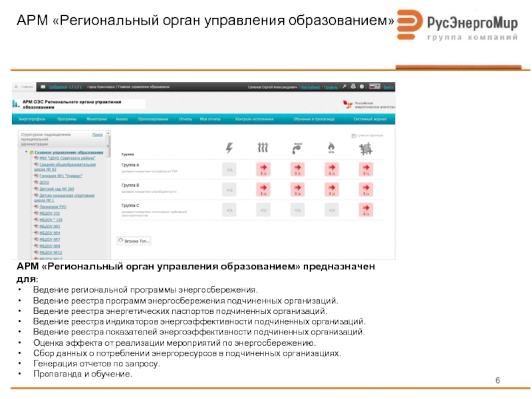Collapse the Главное управление образования tree node
Image resolution: width=532 pixels, height=399 pixels.
click(27, 152)
